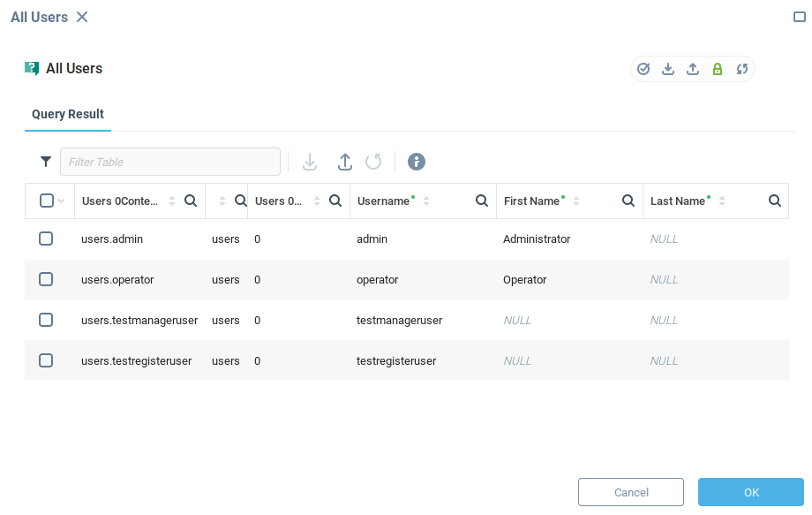Toggle the select-all header checkbox
This screenshot has width=812, height=515.
tap(47, 201)
